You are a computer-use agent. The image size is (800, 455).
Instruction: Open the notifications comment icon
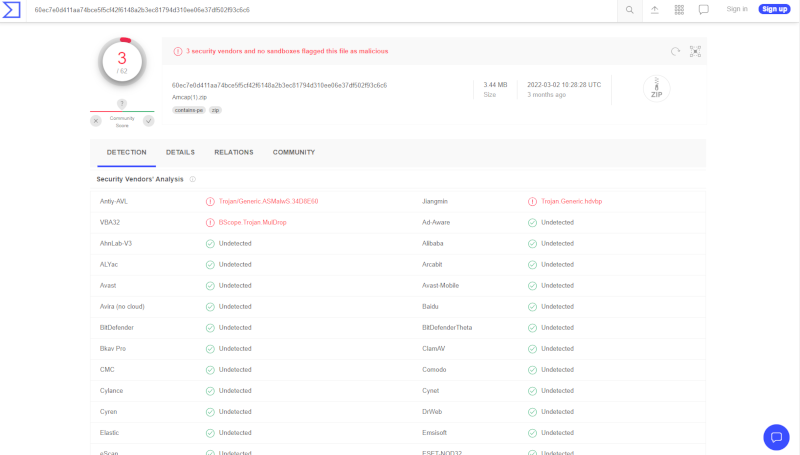tap(704, 10)
